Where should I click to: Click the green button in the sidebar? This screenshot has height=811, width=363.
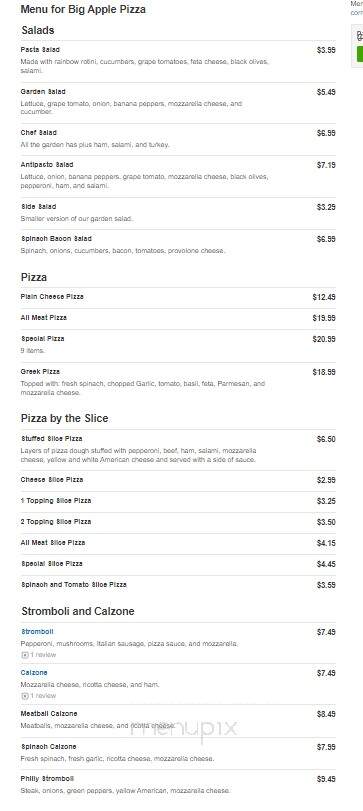[360, 53]
